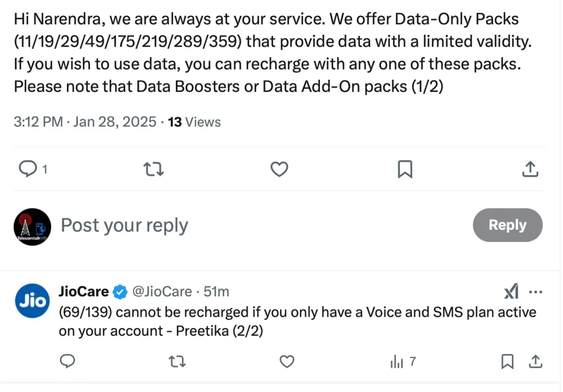Retweet the JioCare (2/2) reply
This screenshot has width=563, height=392.
(176, 362)
